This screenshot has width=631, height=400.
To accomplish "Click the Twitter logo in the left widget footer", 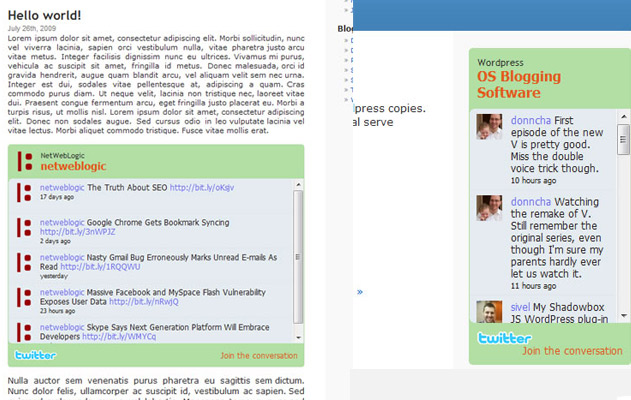I will tap(35, 355).
